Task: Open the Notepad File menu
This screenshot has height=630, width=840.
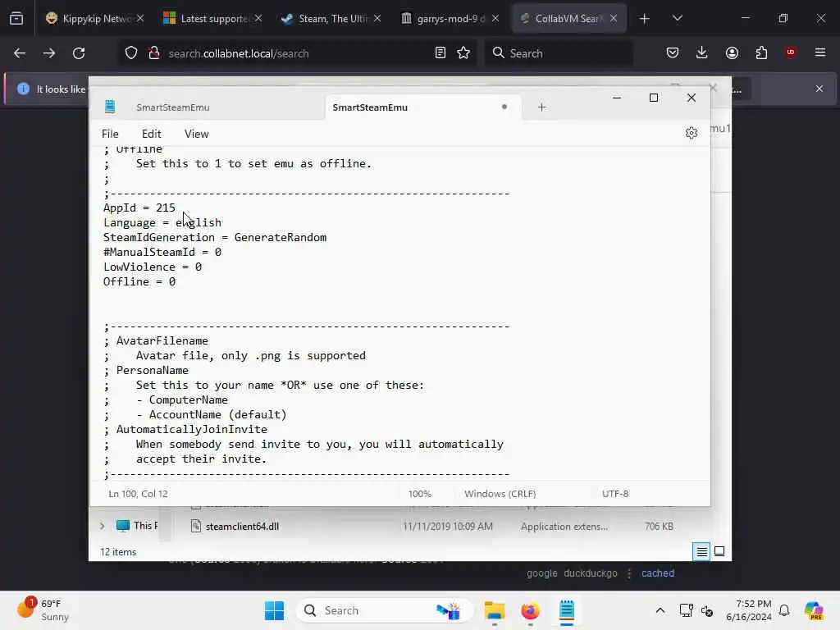Action: [x=110, y=134]
